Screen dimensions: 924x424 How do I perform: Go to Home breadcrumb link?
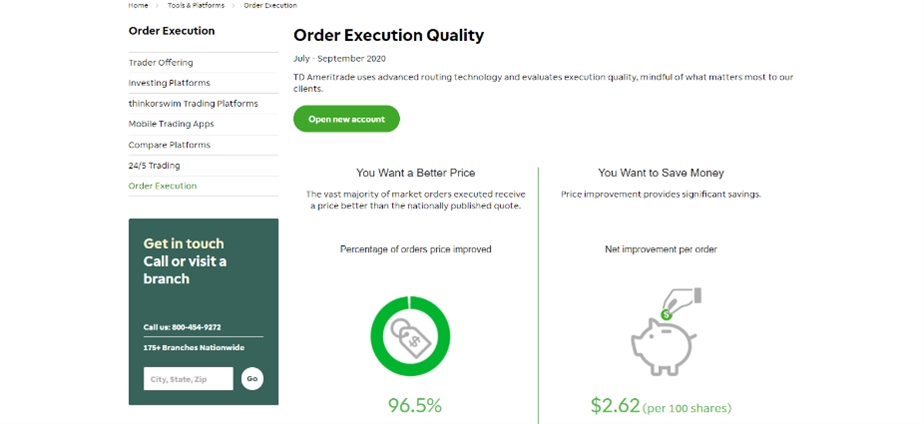click(138, 5)
